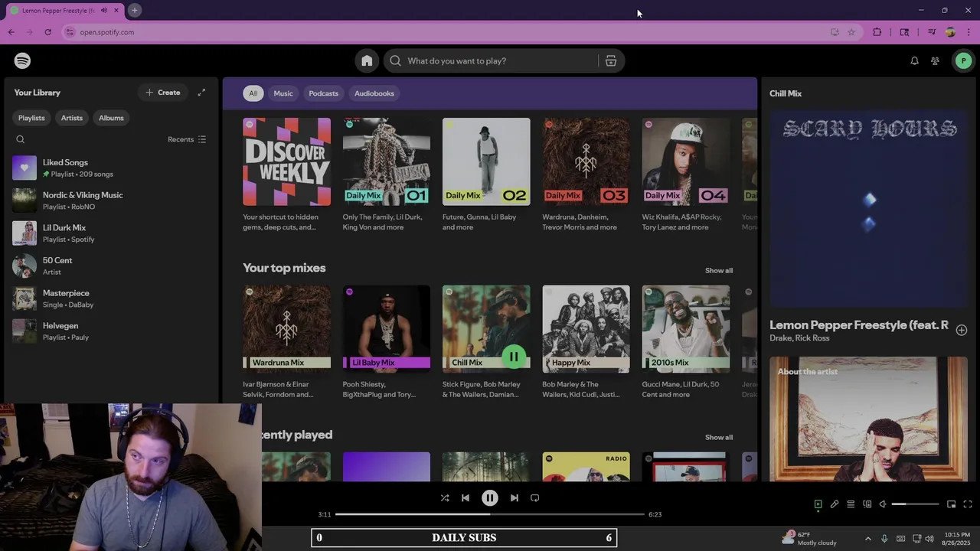Bookmark this page with star icon
Image resolution: width=980 pixels, height=551 pixels.
click(x=851, y=32)
